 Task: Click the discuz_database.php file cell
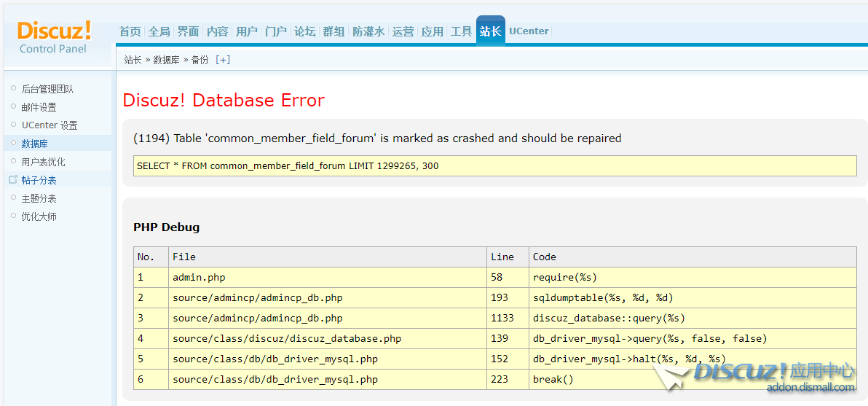[x=328, y=338]
